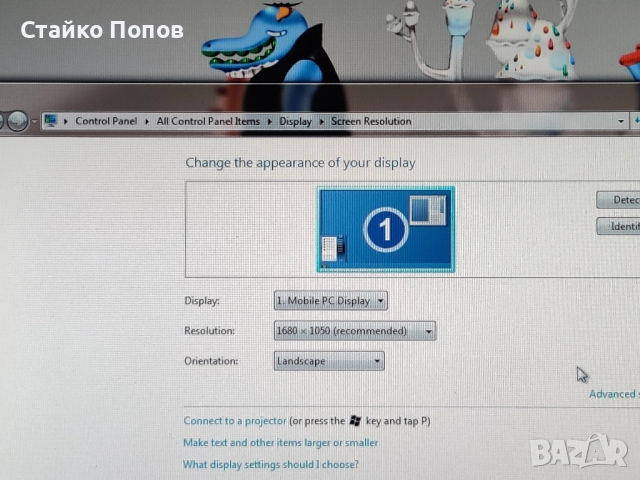Viewport: 640px width, 480px height.
Task: Click the Windows logo key icon in text
Action: click(x=355, y=421)
